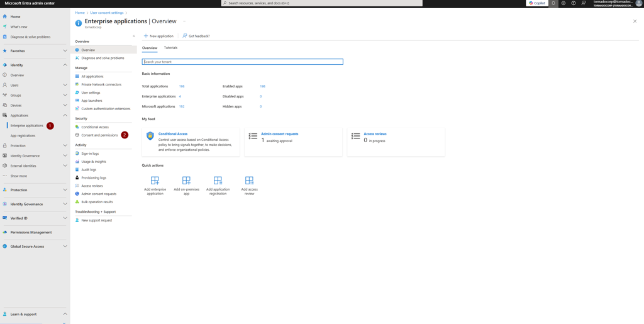Click the Search your tenant input field
644x324 pixels.
point(242,62)
